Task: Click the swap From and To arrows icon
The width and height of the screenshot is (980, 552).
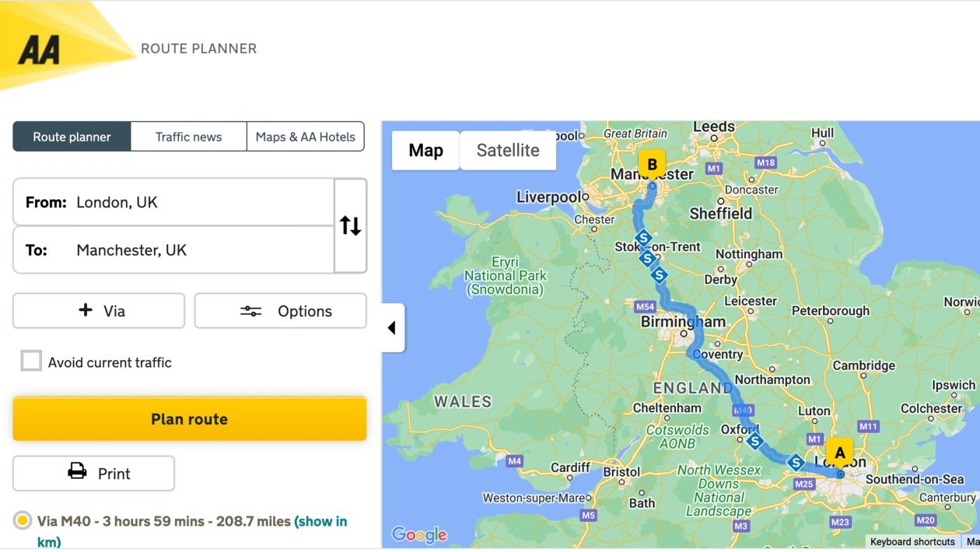Action: tap(351, 225)
